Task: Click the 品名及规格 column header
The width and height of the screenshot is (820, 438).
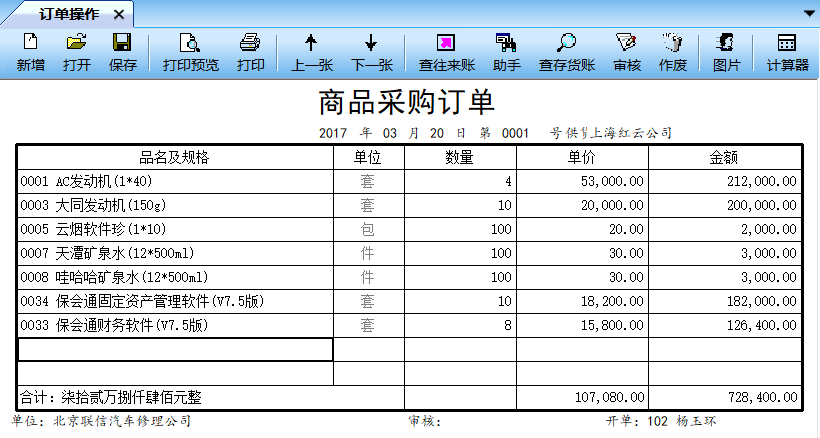Action: (175, 157)
